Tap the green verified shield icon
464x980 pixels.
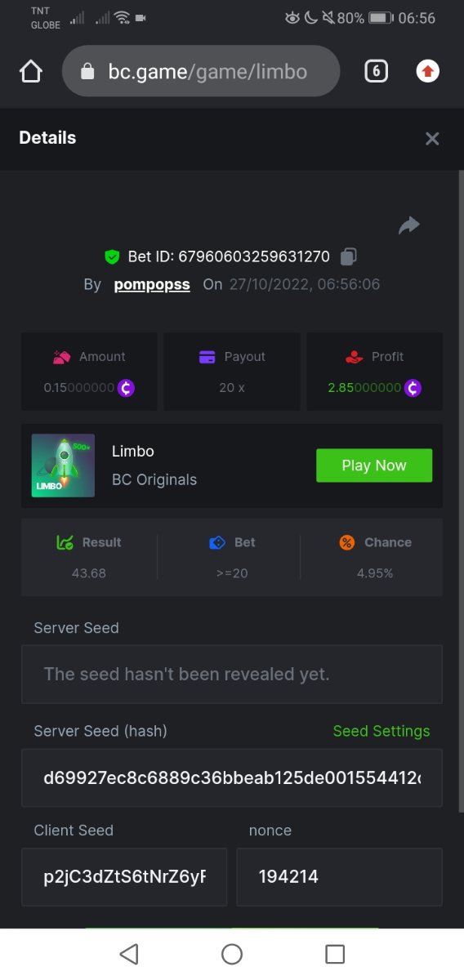tap(113, 257)
